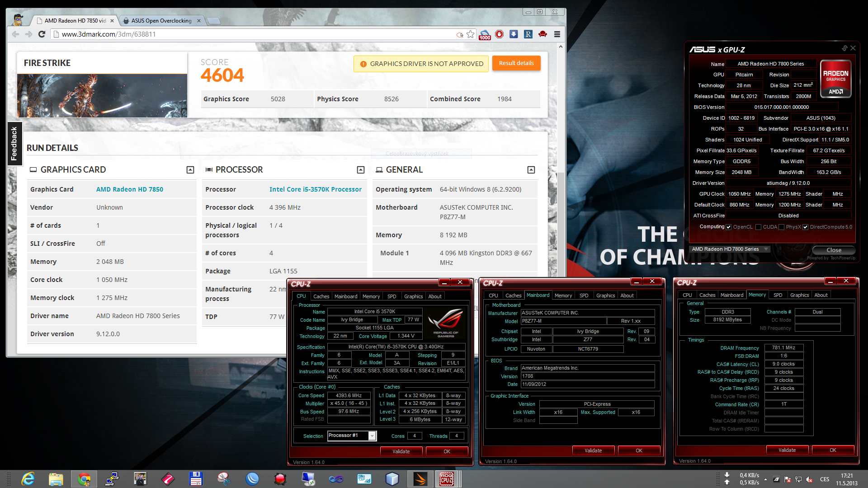
Task: Click the Radeon Graphics logo in GPU-Z
Action: coord(836,79)
